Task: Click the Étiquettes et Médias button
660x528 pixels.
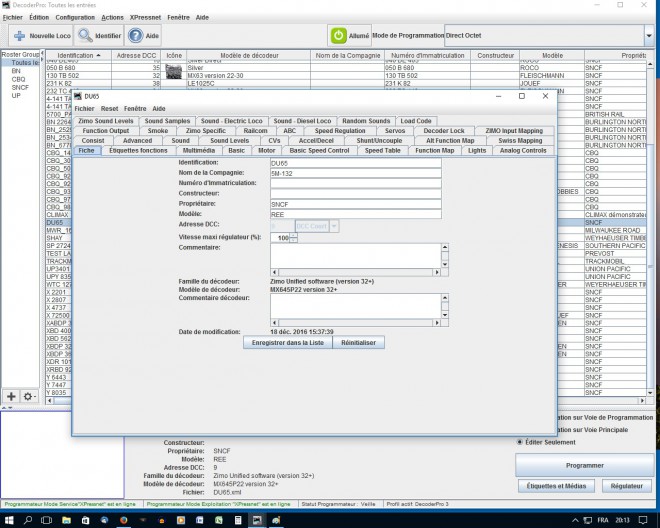Action: [556, 486]
